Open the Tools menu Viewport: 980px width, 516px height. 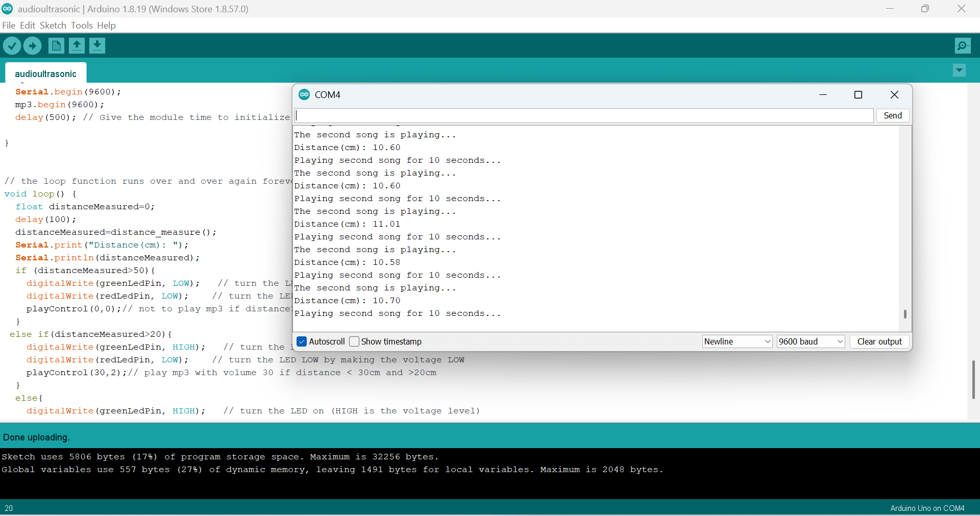coord(82,25)
